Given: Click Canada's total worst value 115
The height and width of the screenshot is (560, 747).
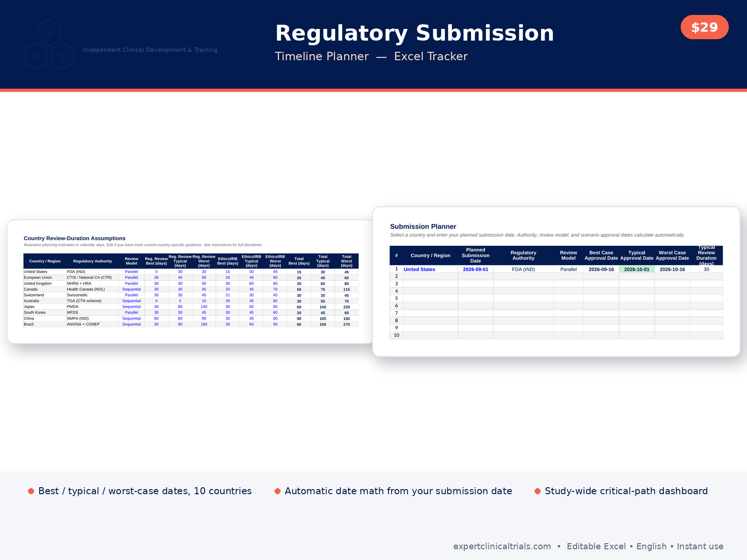Looking at the screenshot, I should click(346, 289).
